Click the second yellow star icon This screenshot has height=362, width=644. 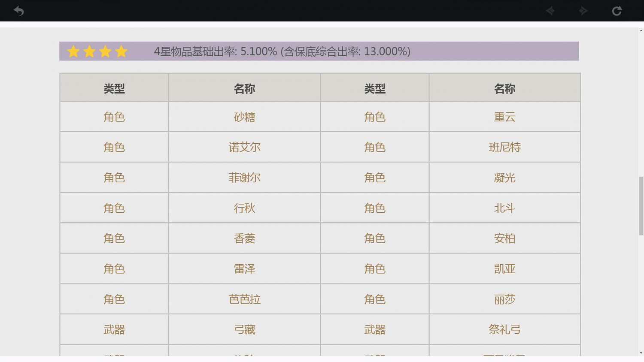89,51
